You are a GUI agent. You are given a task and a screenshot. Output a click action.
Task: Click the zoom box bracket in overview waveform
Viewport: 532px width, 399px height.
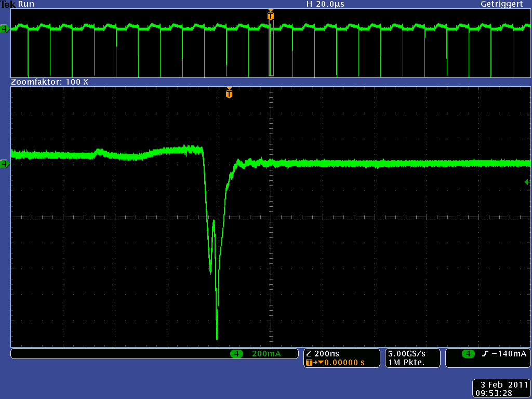pos(271,48)
